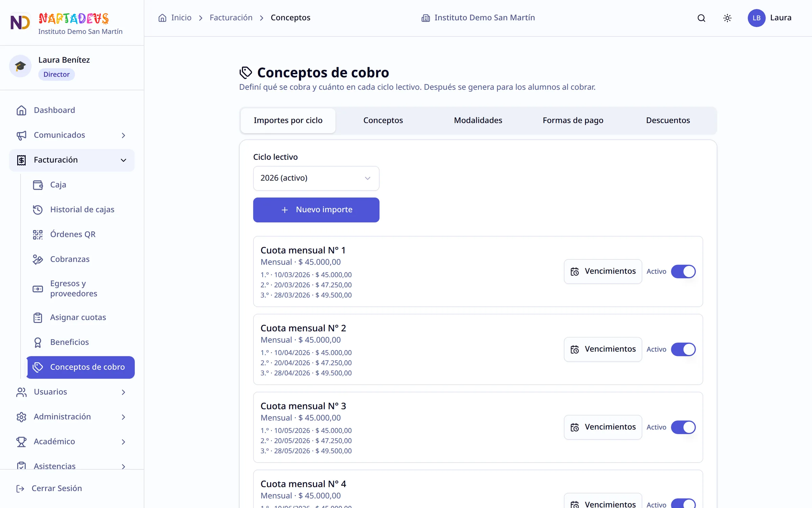The width and height of the screenshot is (812, 508).
Task: Toggle light/dark theme sun icon
Action: tap(727, 18)
